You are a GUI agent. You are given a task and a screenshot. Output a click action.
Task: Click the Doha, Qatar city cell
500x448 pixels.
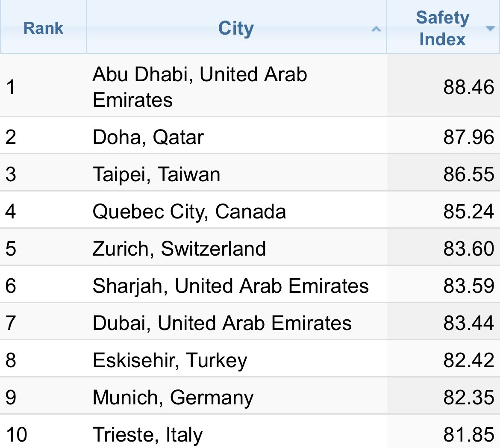[148, 137]
